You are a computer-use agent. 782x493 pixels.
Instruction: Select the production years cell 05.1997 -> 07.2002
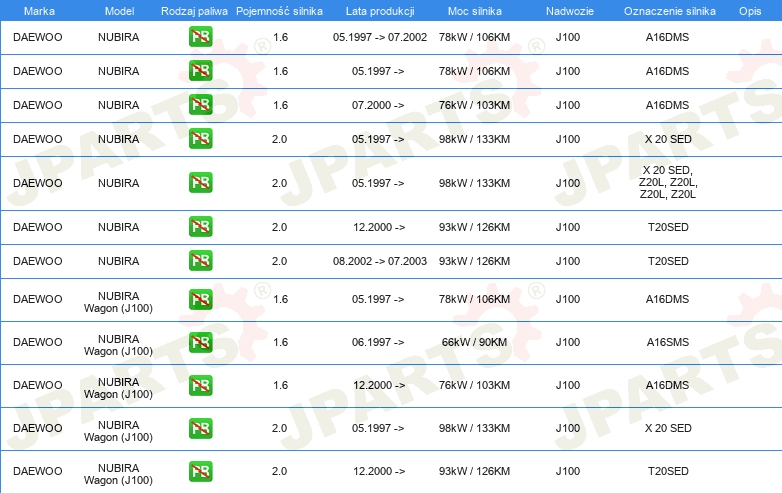[x=380, y=37]
